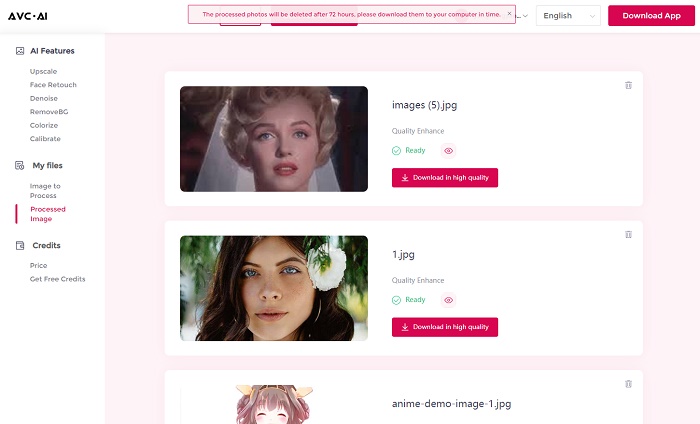Click the AI Features heading

(52, 51)
